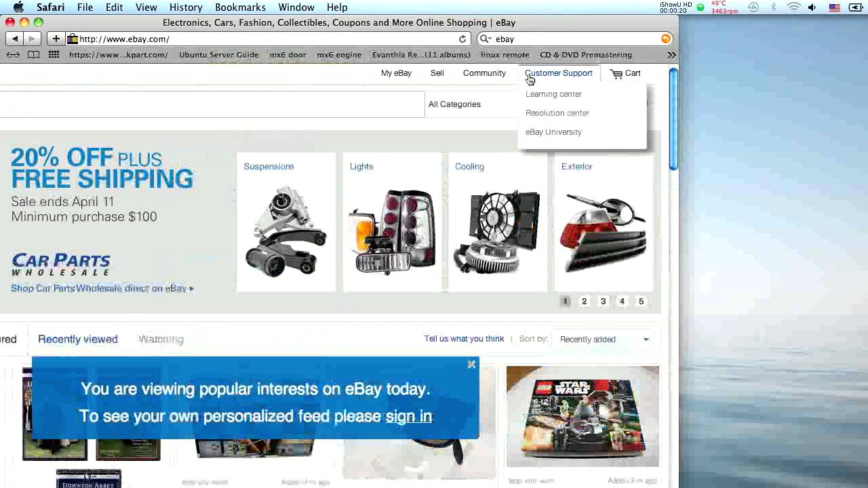Click Shop Car Parts Wholesale direct link
The width and height of the screenshot is (868, 488).
(x=102, y=288)
